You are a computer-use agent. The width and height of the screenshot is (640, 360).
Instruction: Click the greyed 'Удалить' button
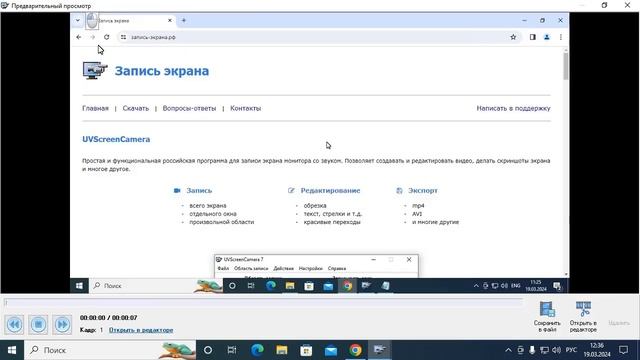point(619,323)
